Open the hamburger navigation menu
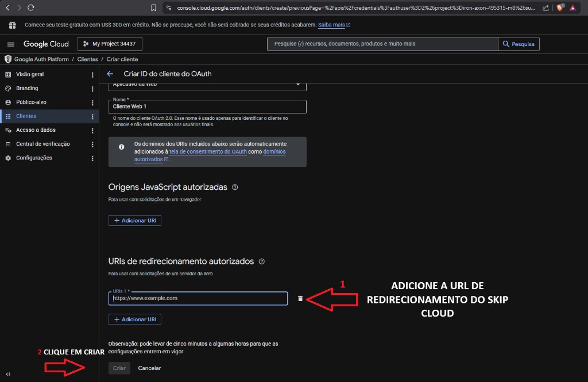The image size is (588, 382). pos(11,44)
